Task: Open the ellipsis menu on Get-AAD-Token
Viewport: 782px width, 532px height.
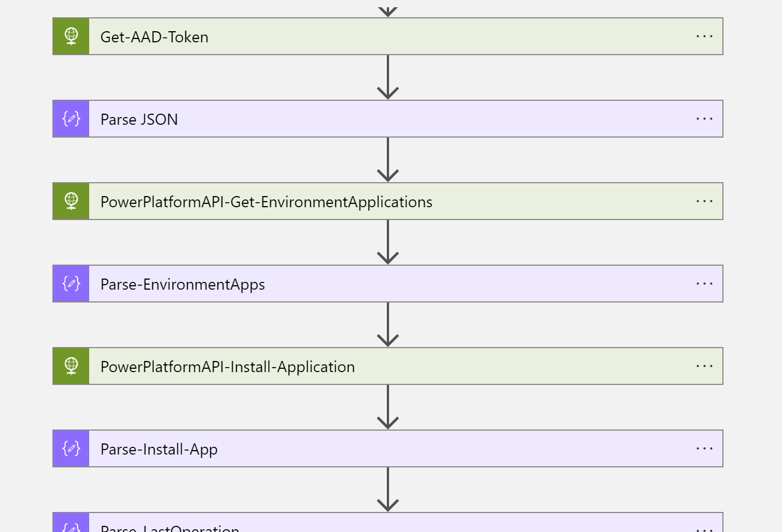Action: tap(705, 36)
